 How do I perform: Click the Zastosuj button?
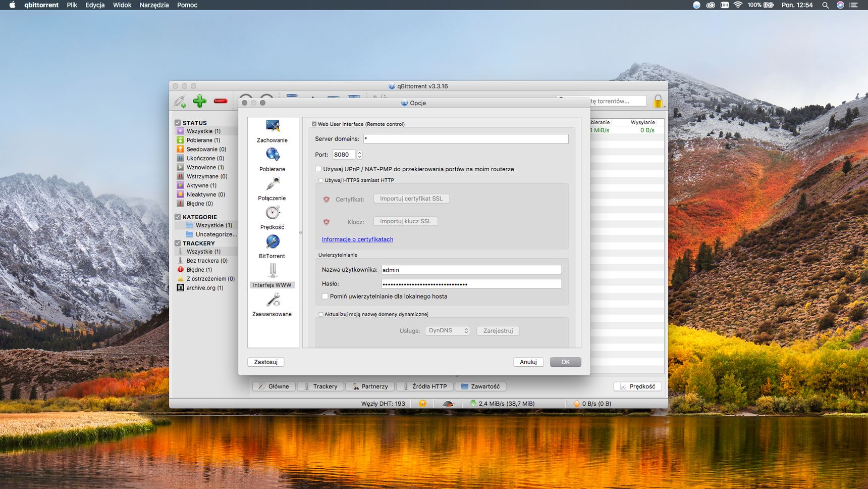pyautogui.click(x=266, y=362)
